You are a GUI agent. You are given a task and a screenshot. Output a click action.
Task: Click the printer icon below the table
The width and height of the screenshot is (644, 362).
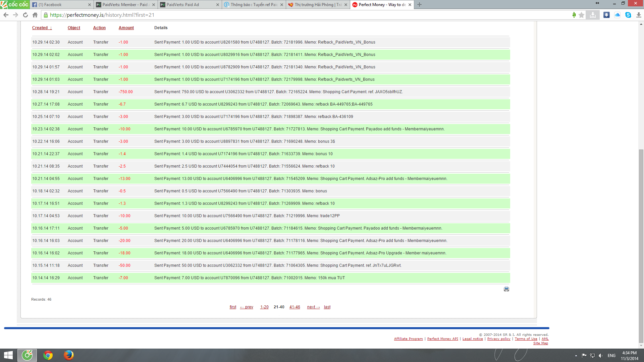pos(506,289)
